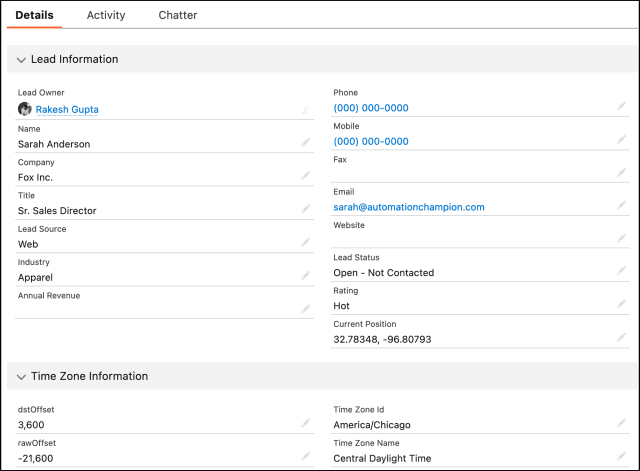Click the Mobile edit pencil icon
The height and width of the screenshot is (471, 640).
(621, 140)
